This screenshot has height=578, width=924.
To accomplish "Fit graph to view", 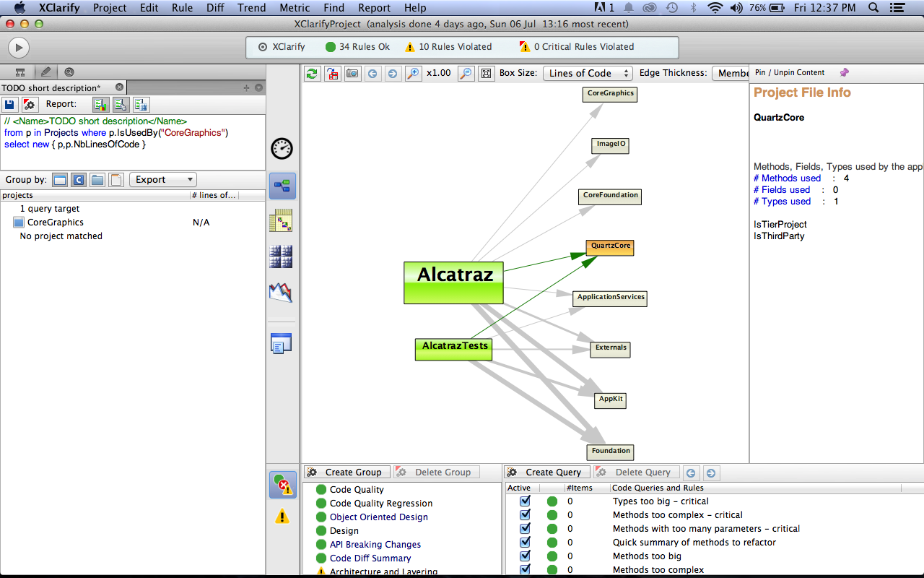I will [486, 73].
